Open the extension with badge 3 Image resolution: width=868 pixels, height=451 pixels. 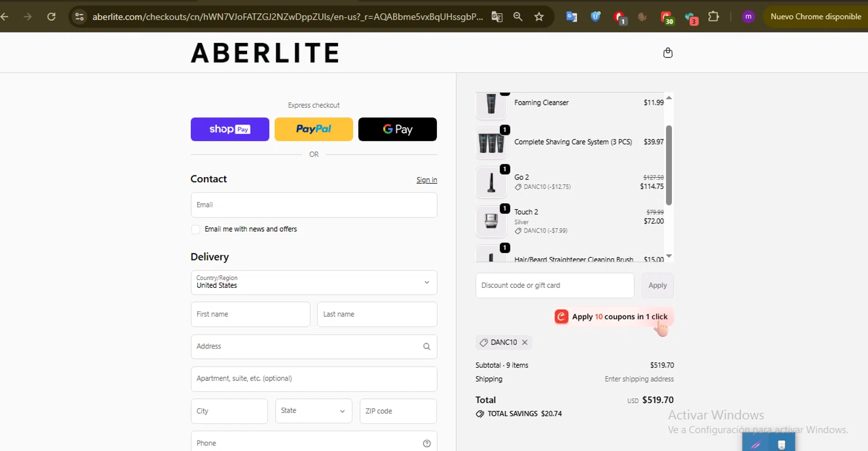(690, 17)
